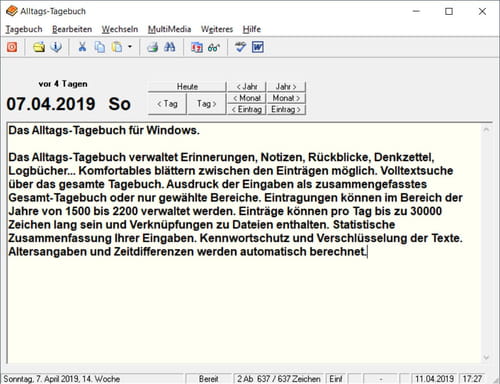Paste with the clipboard icon
The image size is (500, 384).
tap(117, 47)
